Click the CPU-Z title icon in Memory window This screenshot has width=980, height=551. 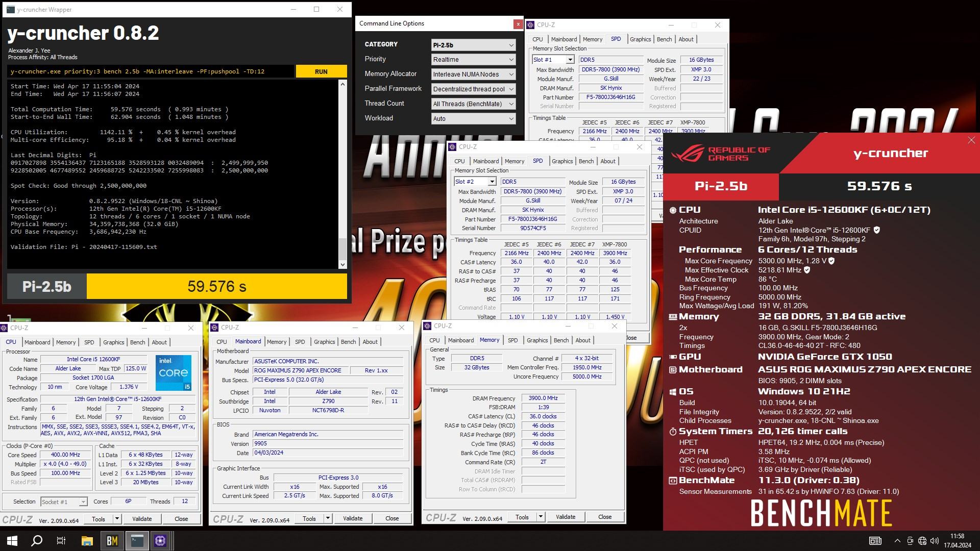point(428,326)
